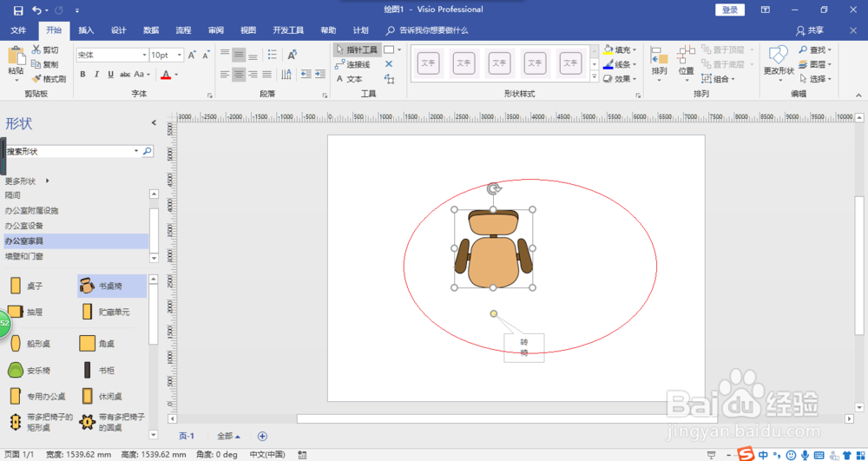Open the Position (位置) alignment icon
Viewport: 868px width, 461px height.
click(x=687, y=56)
